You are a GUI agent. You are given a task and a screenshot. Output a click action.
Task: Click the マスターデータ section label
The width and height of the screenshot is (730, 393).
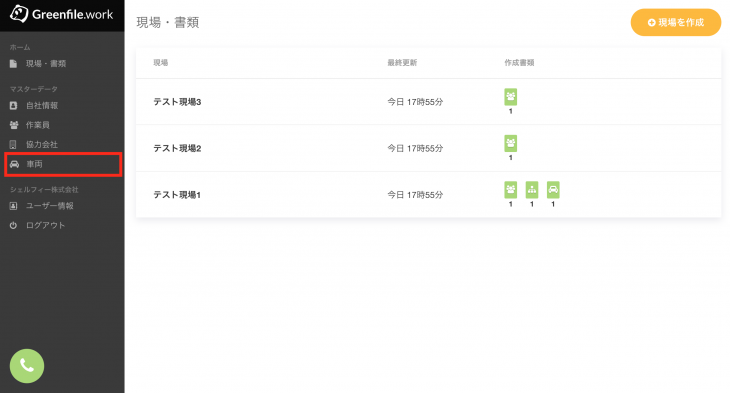[34, 89]
